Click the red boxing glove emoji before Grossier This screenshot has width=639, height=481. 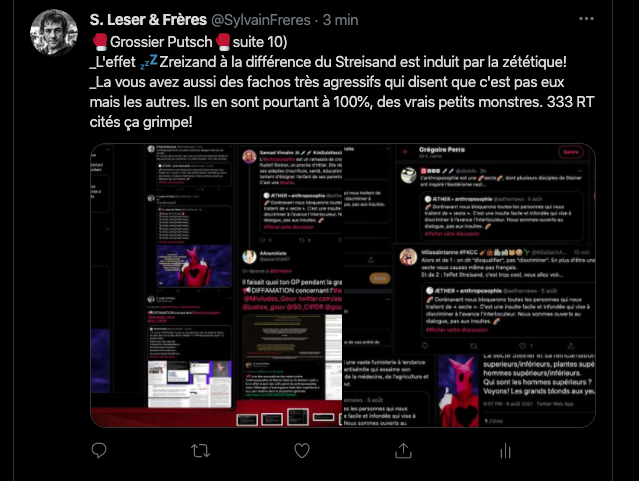pos(99,42)
